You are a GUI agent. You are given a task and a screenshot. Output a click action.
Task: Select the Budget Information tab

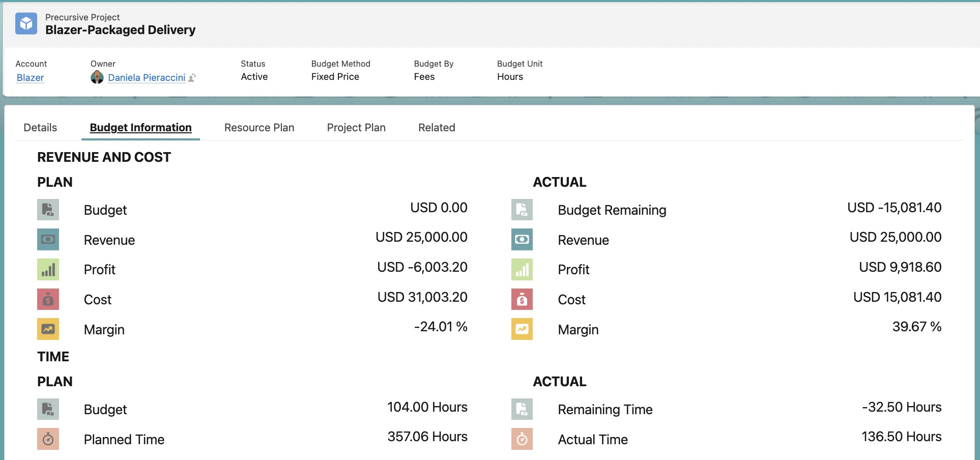coord(140,128)
